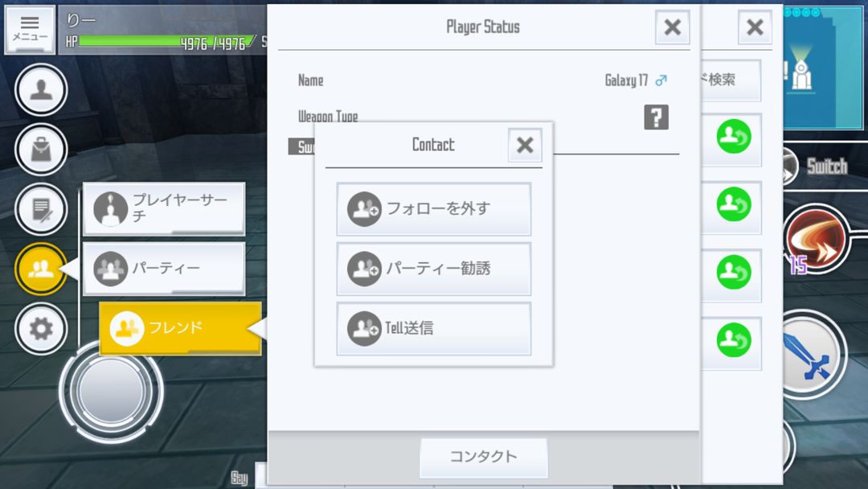This screenshot has width=868, height=489.
Task: Tap the パーティー勧誘 party invite button
Action: (433, 269)
